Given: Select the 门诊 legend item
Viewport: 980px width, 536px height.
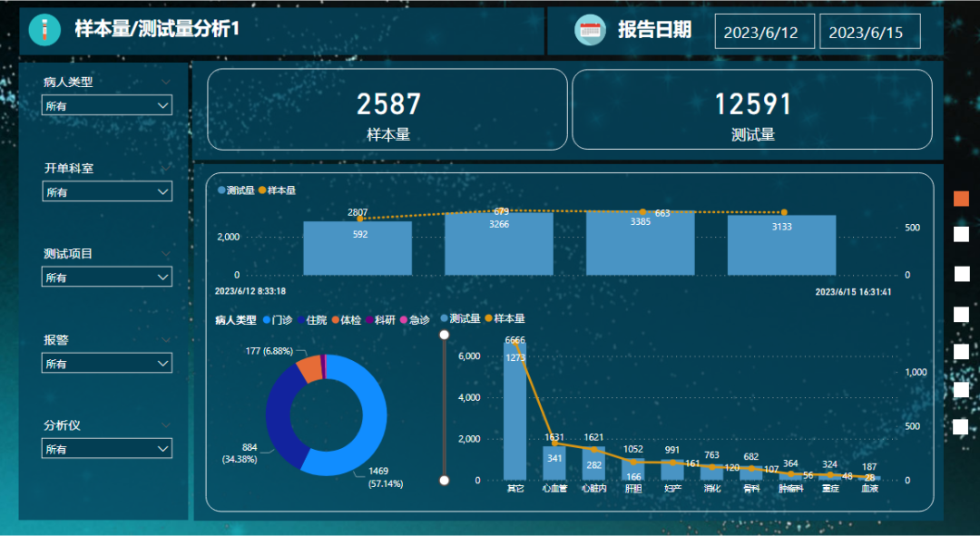Looking at the screenshot, I should point(278,320).
